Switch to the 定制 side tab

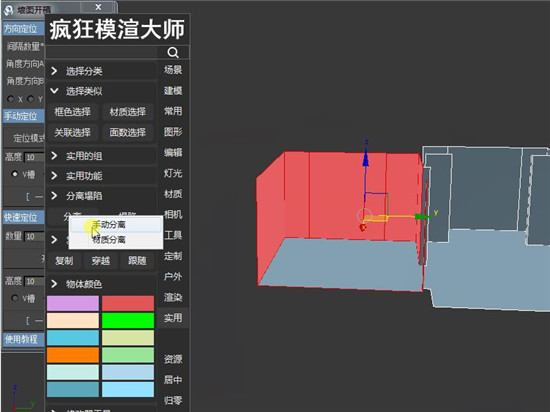tap(173, 256)
